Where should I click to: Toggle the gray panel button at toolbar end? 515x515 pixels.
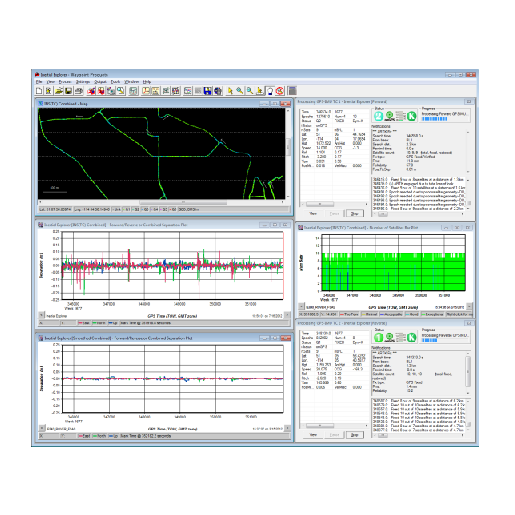[292, 91]
